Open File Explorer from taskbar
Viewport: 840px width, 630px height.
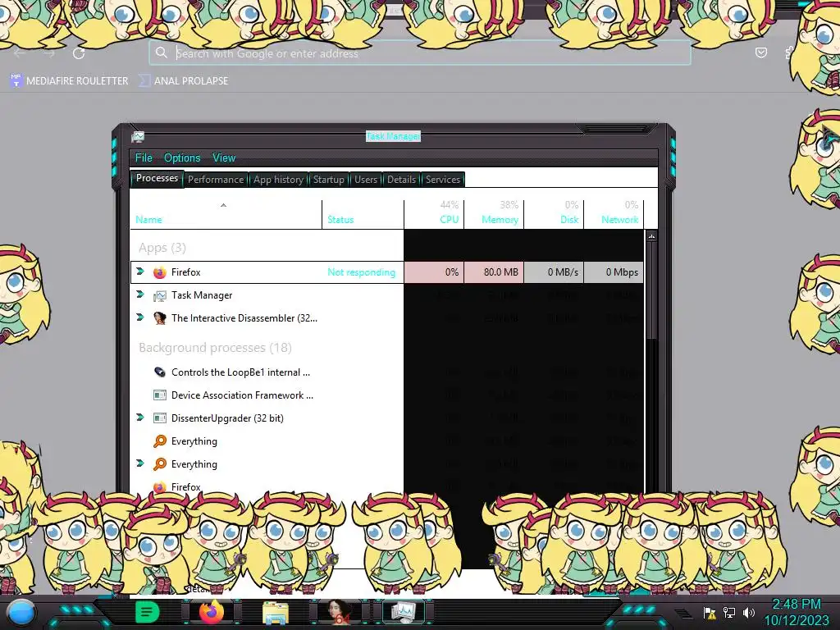coord(276,613)
